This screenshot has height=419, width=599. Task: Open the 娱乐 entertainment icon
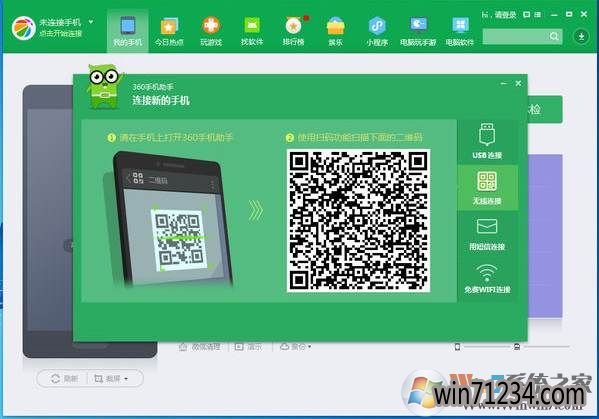(335, 31)
